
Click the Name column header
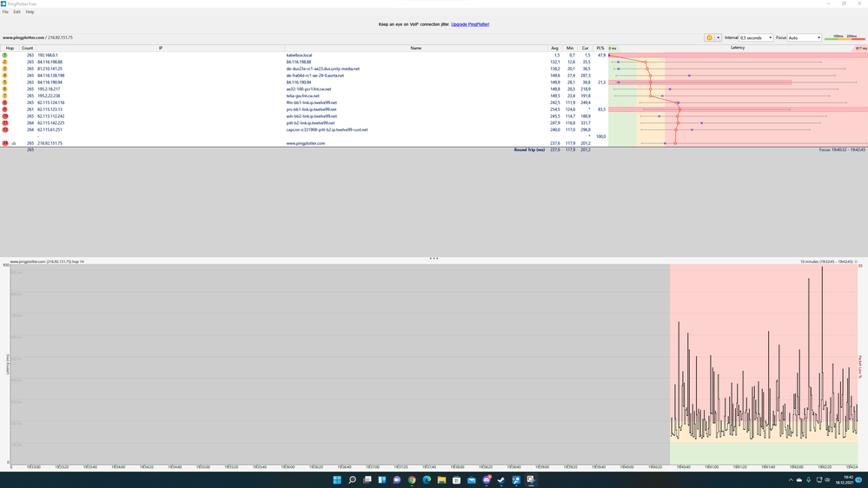click(415, 48)
